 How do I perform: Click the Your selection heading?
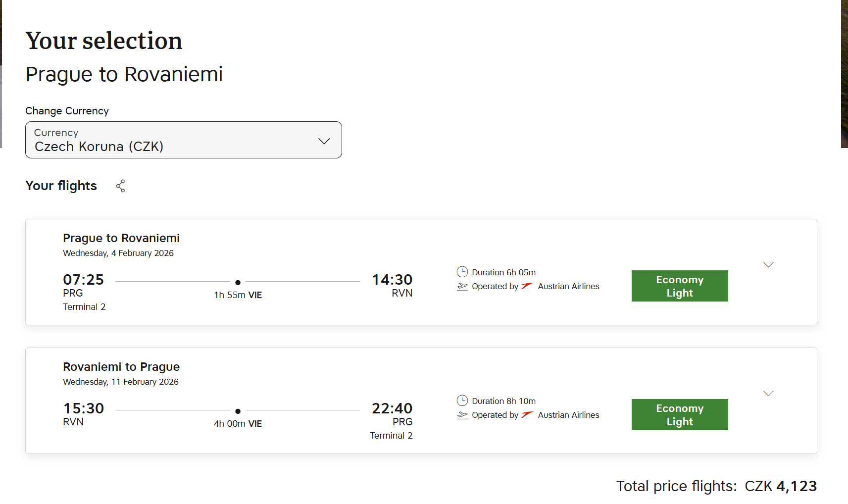(104, 41)
